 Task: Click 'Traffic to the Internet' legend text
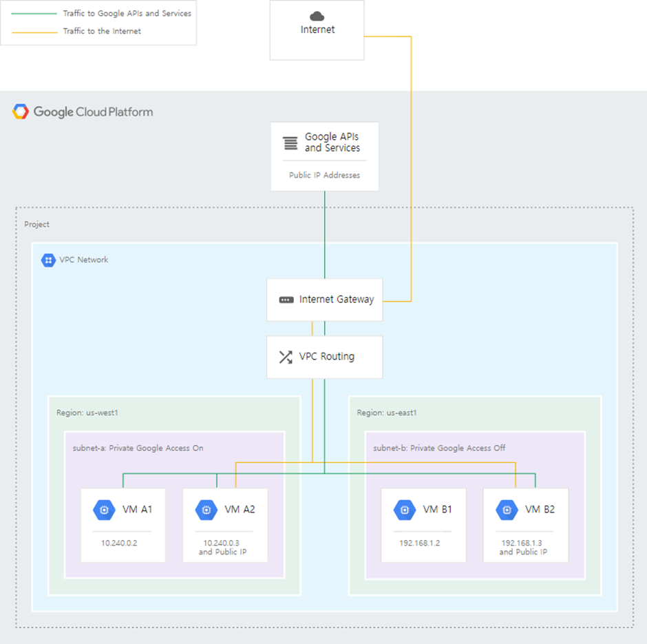coord(102,31)
